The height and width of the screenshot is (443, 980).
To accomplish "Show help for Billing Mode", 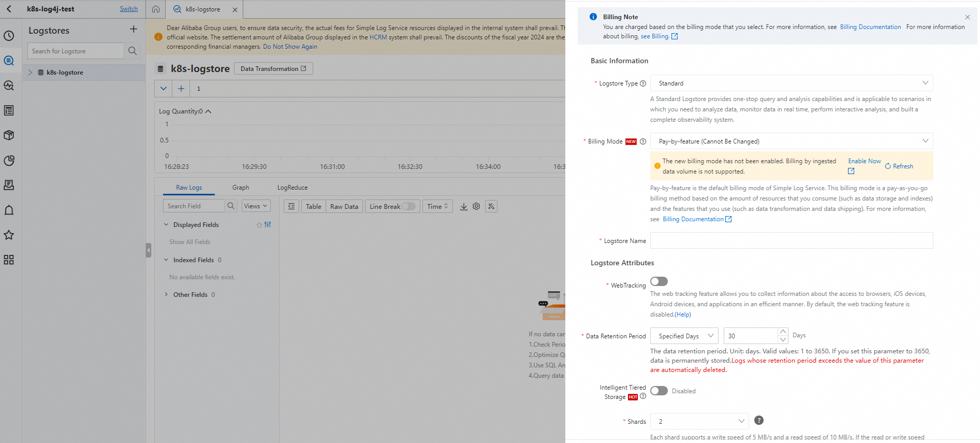I will tap(643, 141).
